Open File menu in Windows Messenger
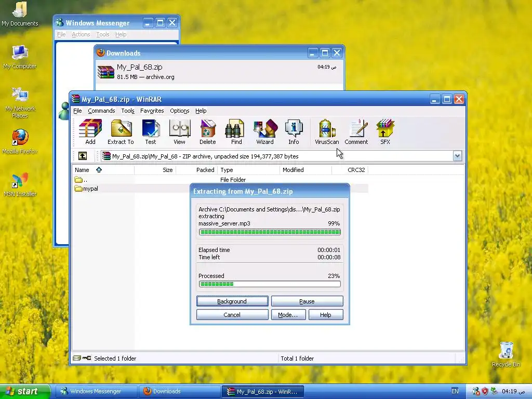The width and height of the screenshot is (532, 399). 61,34
